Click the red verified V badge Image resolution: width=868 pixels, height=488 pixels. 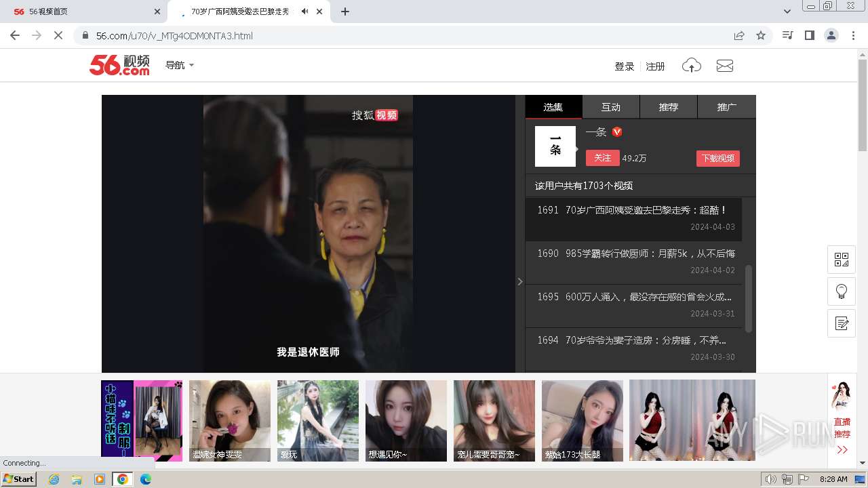[617, 132]
